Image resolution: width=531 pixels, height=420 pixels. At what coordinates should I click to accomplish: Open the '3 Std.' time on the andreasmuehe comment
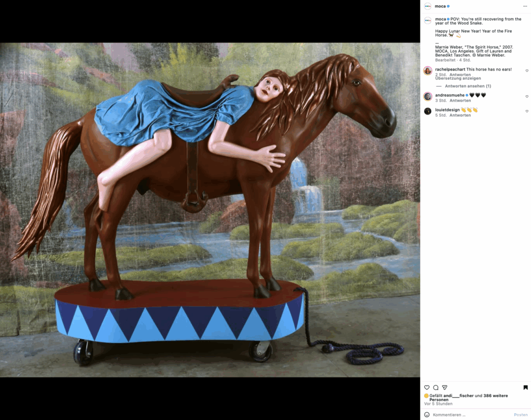441,101
